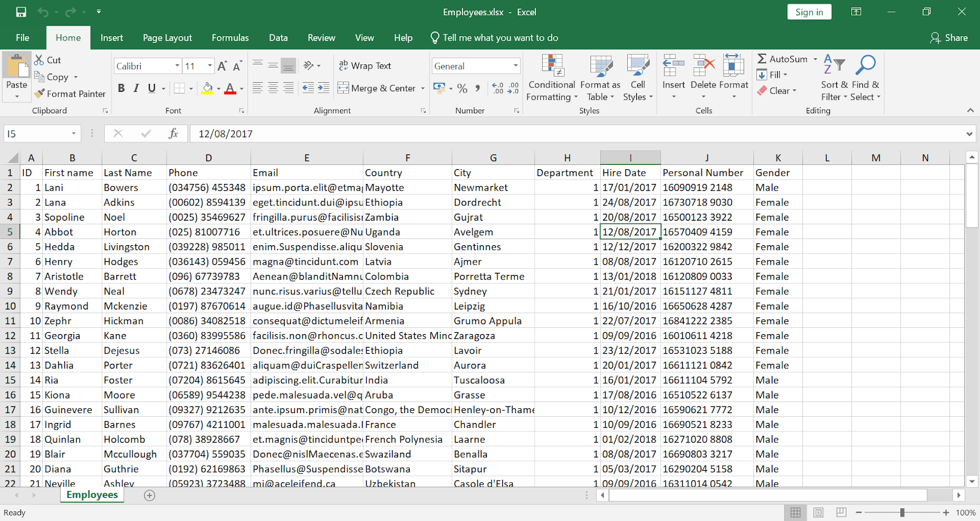
Task: Increase font size with large A icon
Action: coord(222,66)
